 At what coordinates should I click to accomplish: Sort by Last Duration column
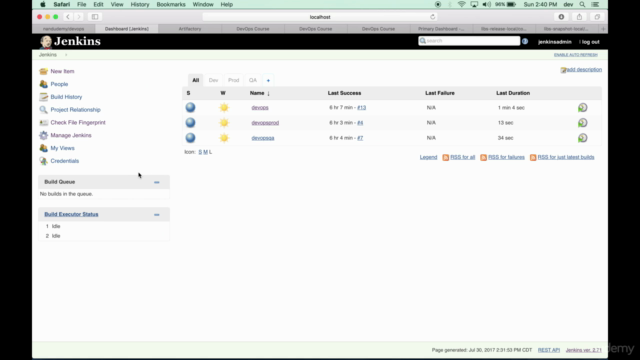pos(513,93)
